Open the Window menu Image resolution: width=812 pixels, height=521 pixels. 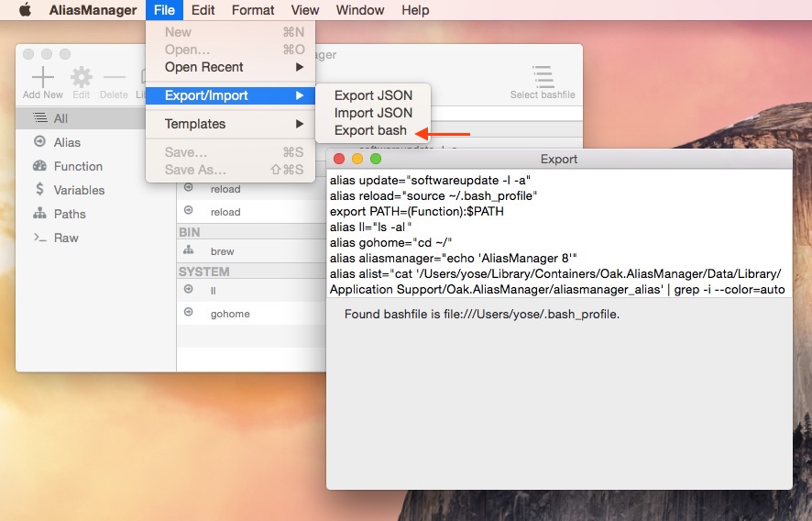click(360, 10)
